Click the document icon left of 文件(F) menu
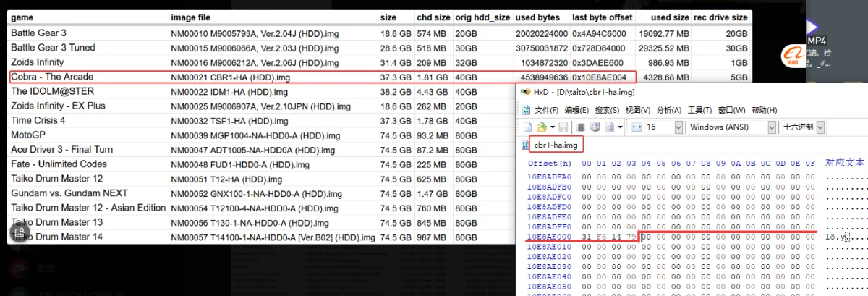This screenshot has width=868, height=296. [526, 110]
